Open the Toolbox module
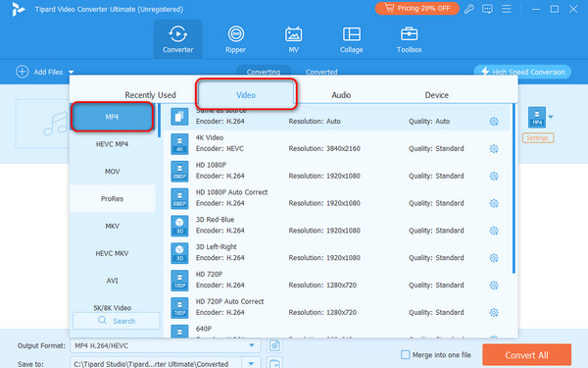 (409, 39)
